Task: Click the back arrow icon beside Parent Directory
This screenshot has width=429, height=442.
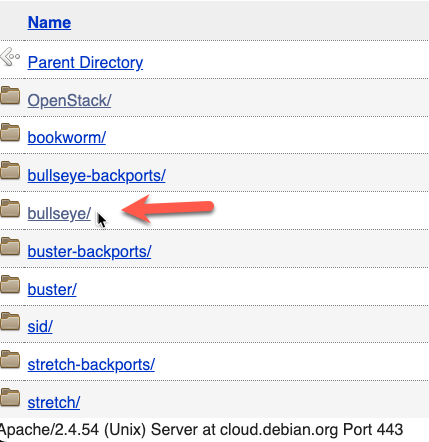Action: [10, 57]
